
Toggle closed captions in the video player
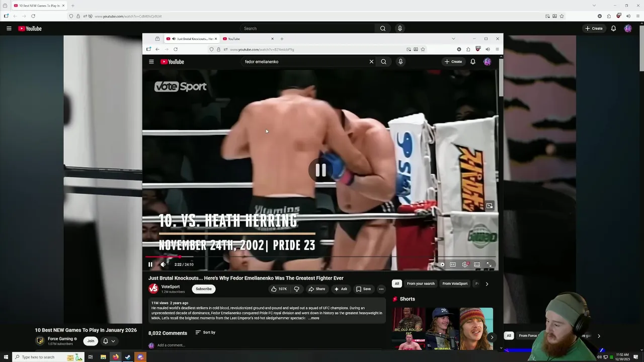pos(453,264)
